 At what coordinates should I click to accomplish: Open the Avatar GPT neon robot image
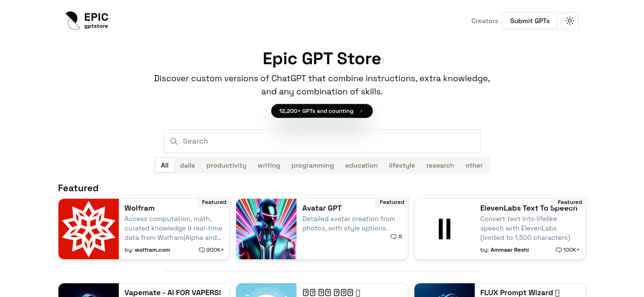[266, 229]
